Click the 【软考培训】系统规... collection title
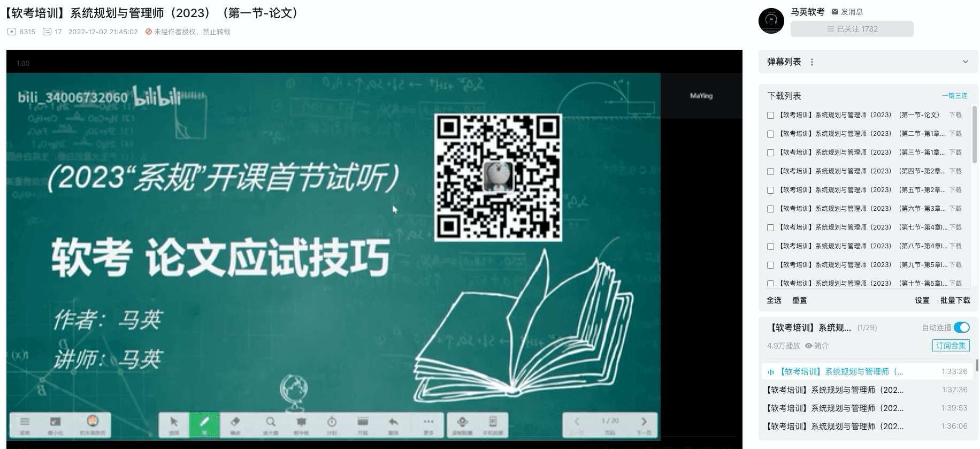The image size is (980, 449). click(x=810, y=328)
